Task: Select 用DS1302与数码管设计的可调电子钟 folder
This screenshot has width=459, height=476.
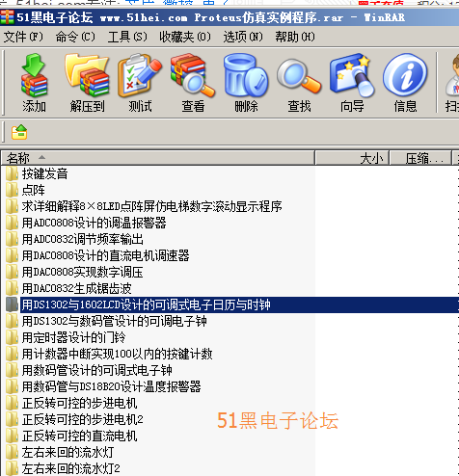Action: coord(114,321)
